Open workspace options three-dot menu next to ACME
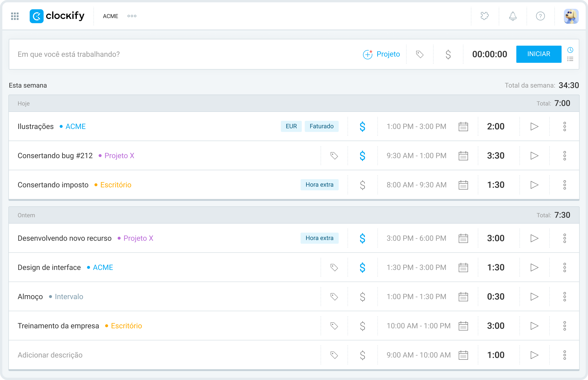The image size is (588, 380). 132,16
